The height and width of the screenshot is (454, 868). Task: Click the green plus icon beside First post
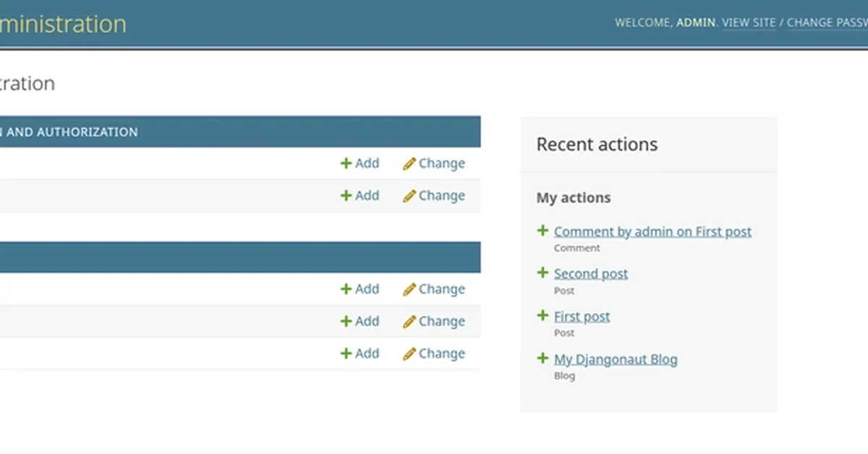point(543,315)
